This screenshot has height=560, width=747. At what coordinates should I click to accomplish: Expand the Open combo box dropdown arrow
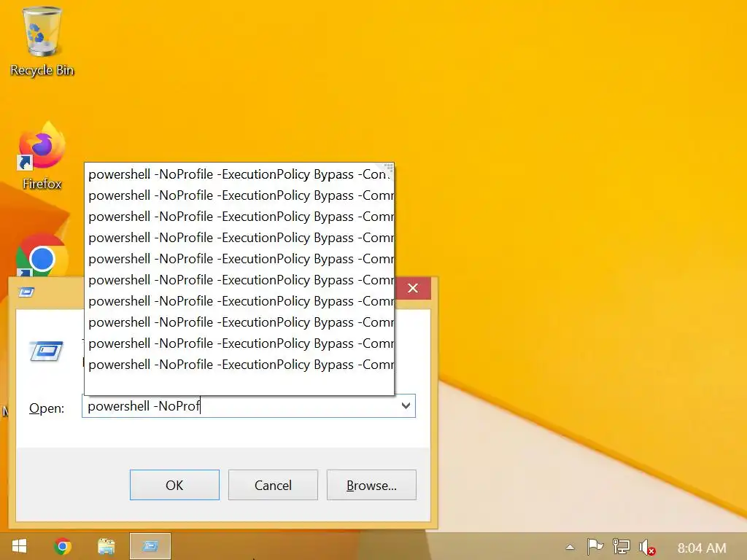[406, 405]
